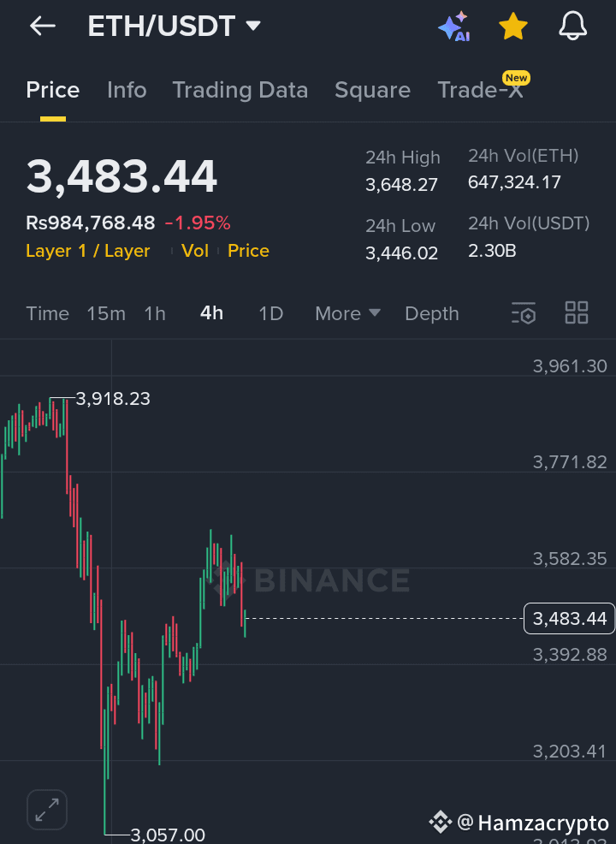Open the ETH/USDT pair selector dropdown
This screenshot has height=844, width=616.
174,26
